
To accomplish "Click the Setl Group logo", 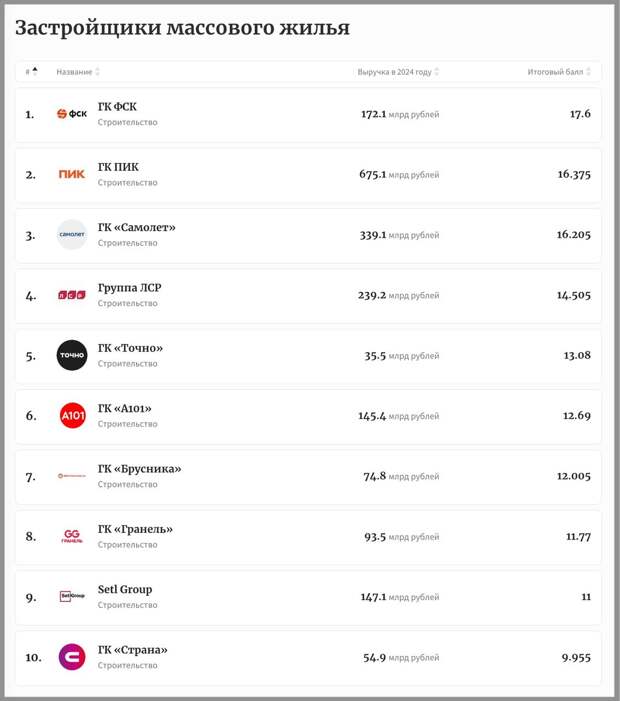I will (x=72, y=596).
